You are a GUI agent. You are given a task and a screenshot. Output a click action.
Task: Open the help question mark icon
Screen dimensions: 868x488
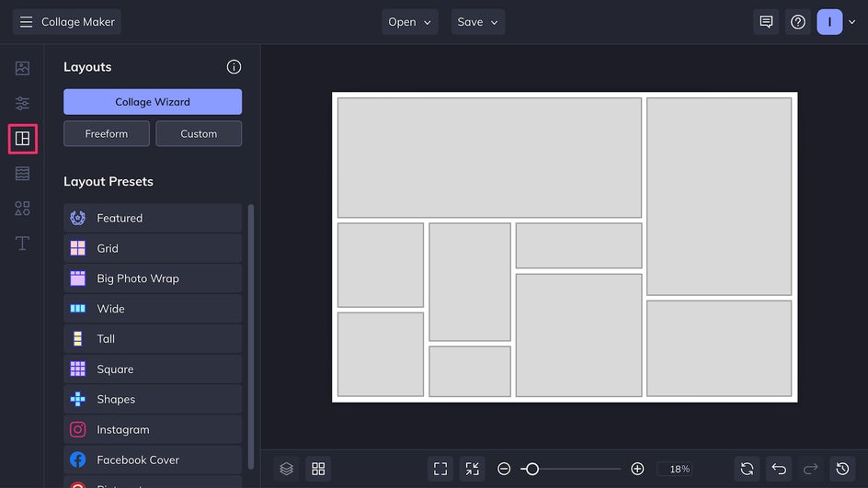798,22
